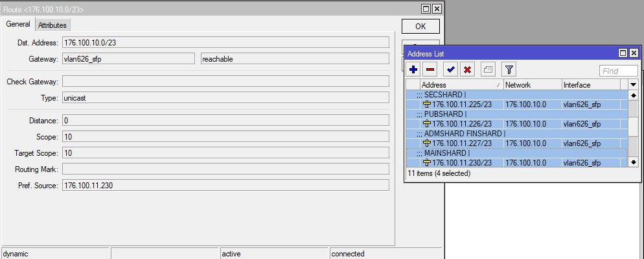Viewport: 644px width, 259px height.
Task: Open filter funnel in Address List
Action: click(x=509, y=69)
